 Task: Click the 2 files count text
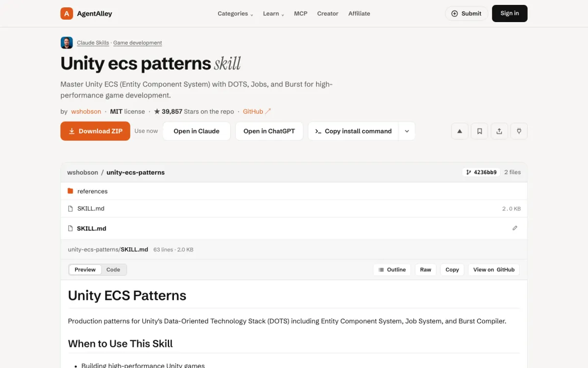[x=513, y=172]
